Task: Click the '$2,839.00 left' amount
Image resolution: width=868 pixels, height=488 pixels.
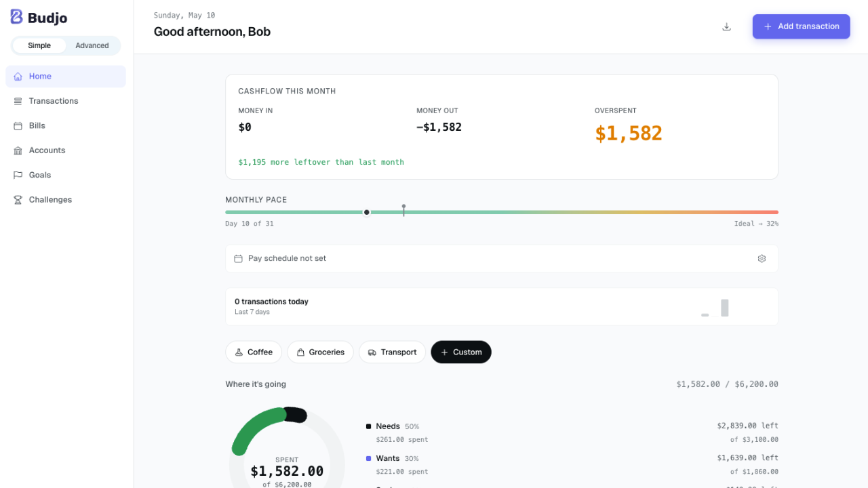Action: pos(748,426)
